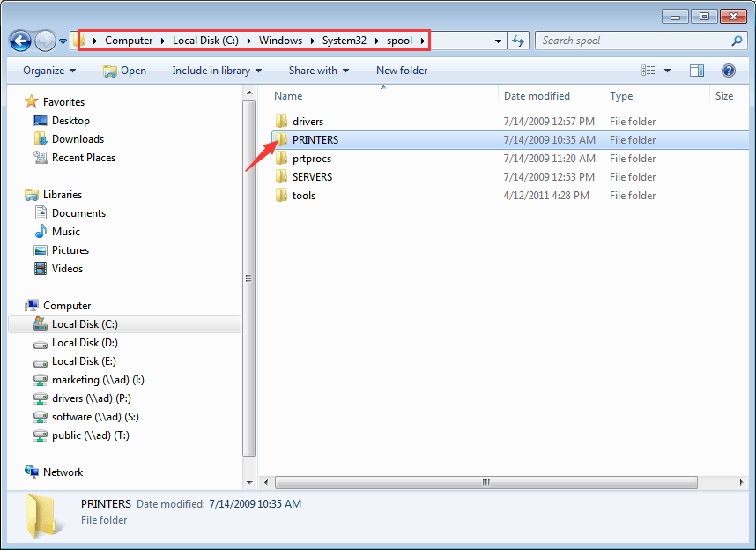The height and width of the screenshot is (550, 756).
Task: Open the SERVERS folder
Action: click(312, 177)
